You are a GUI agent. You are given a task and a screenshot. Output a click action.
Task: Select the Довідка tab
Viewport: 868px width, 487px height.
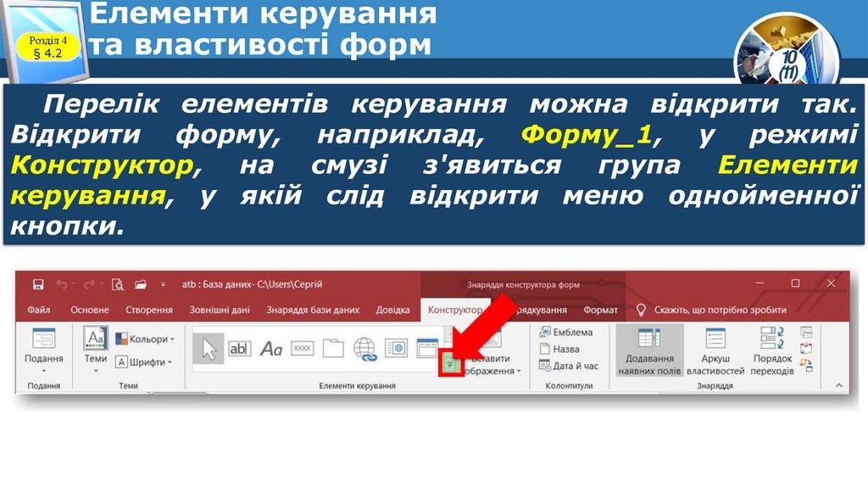pyautogui.click(x=392, y=310)
